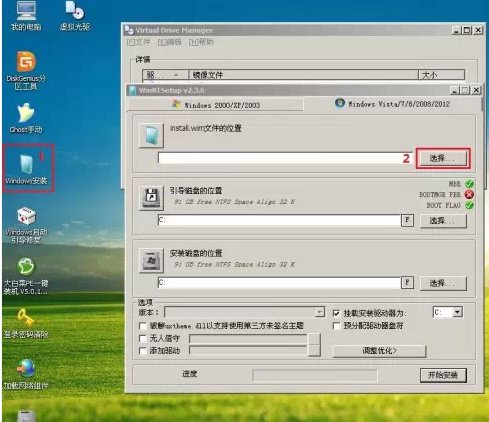Open the Ghost手动 desktop shortcut

click(x=26, y=118)
